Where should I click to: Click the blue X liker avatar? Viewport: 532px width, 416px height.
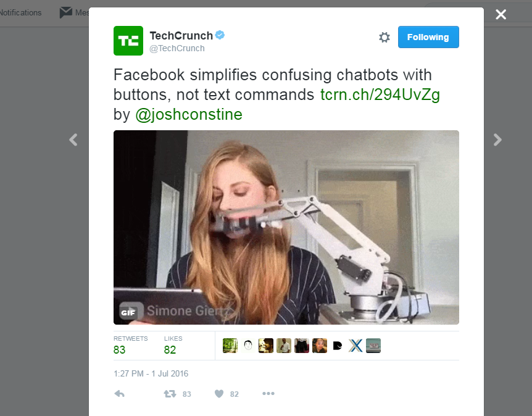tap(355, 346)
